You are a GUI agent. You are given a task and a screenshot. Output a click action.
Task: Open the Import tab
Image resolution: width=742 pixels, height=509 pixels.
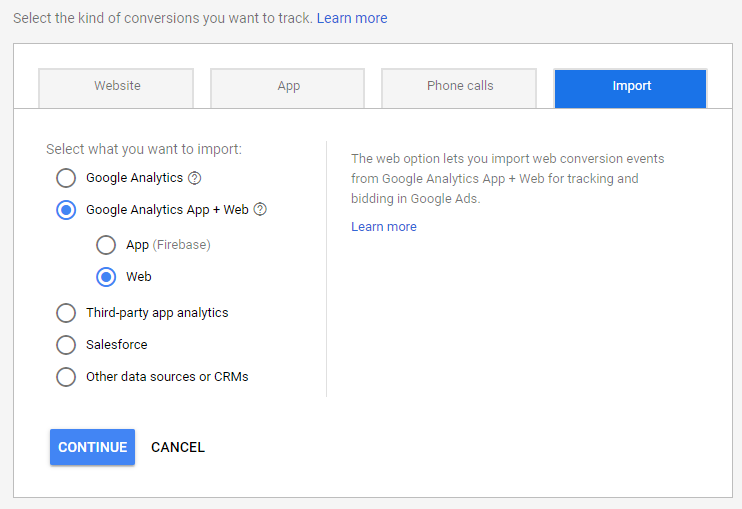[631, 88]
